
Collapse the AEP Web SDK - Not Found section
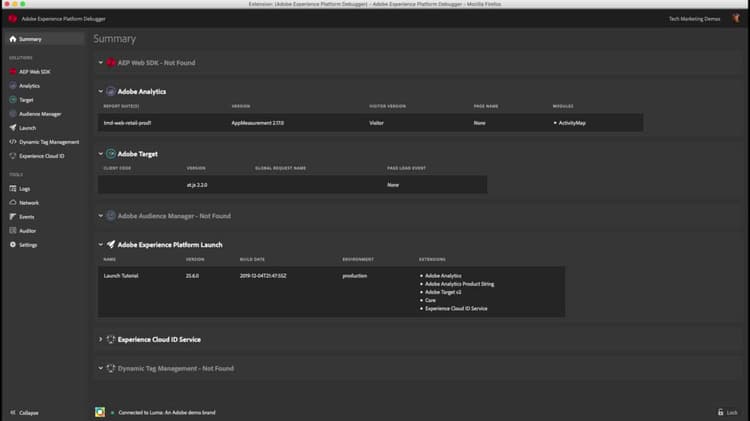pyautogui.click(x=100, y=63)
